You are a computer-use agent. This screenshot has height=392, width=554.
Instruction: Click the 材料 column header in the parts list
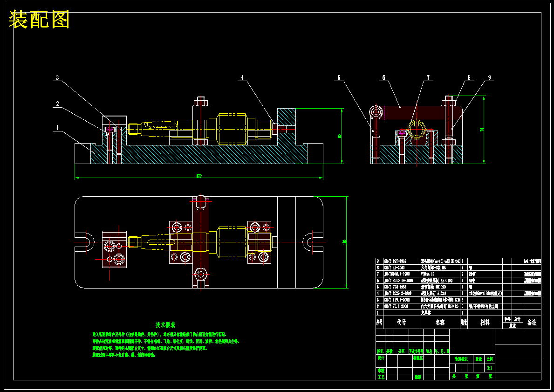pos(485,323)
